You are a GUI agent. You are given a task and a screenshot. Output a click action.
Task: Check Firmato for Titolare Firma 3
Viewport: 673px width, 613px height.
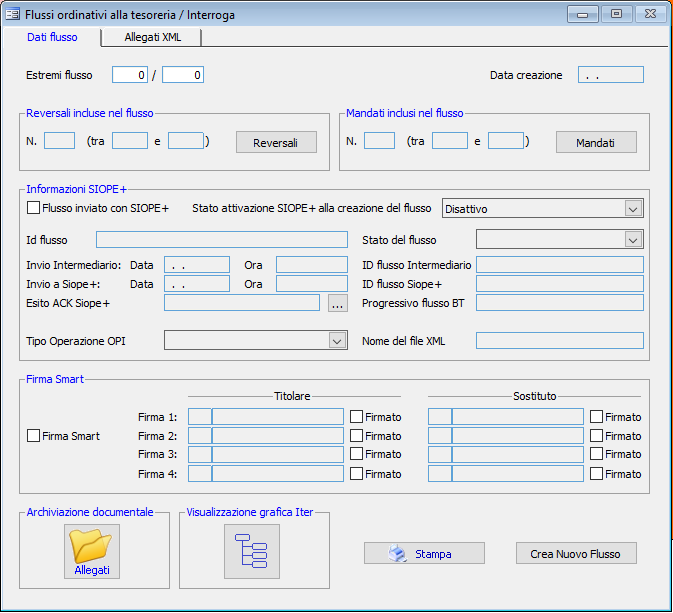(356, 454)
